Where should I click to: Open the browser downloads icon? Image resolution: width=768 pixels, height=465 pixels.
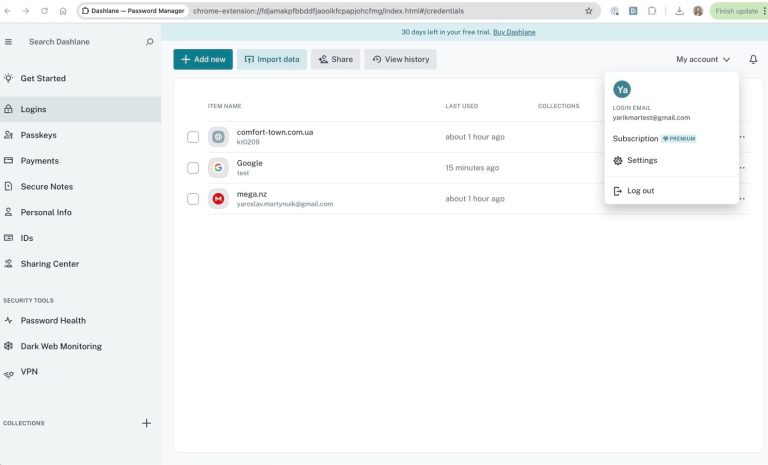pyautogui.click(x=679, y=11)
